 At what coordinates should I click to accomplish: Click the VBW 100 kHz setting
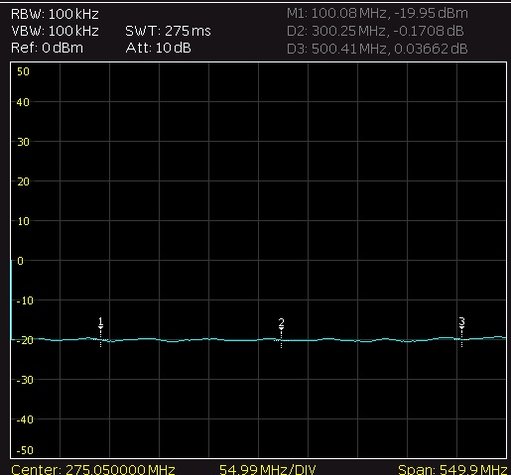55,31
